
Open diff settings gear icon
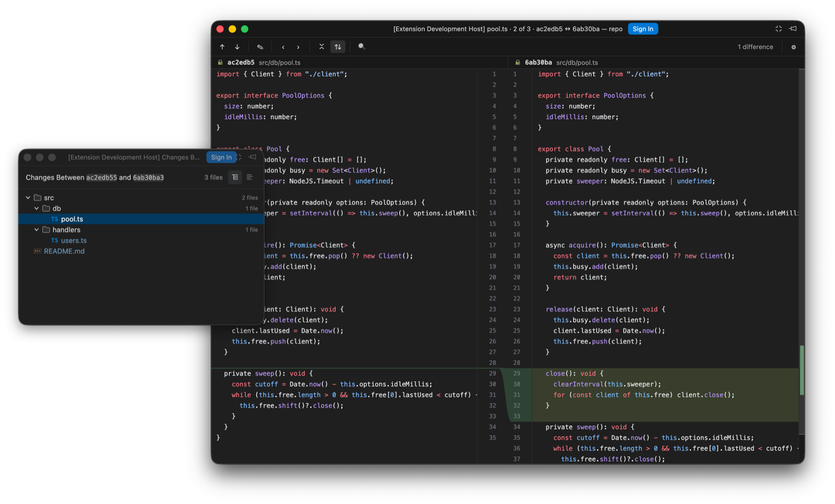794,47
